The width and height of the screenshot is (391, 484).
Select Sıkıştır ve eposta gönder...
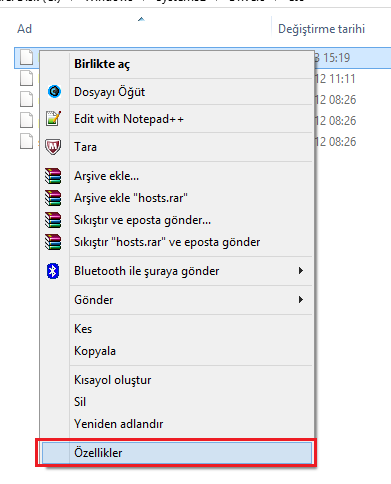click(177, 220)
